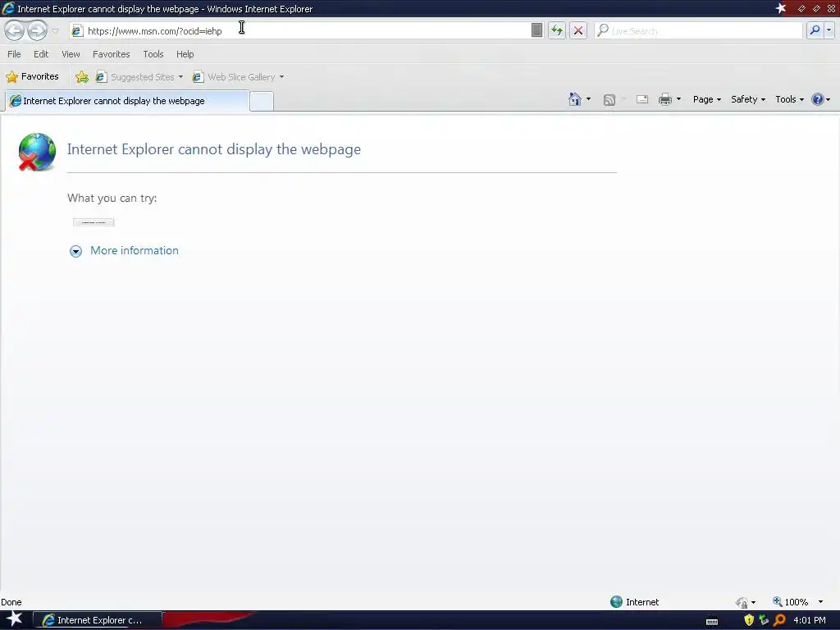The width and height of the screenshot is (840, 630).
Task: Open the Tools command bar menu
Action: (x=790, y=99)
